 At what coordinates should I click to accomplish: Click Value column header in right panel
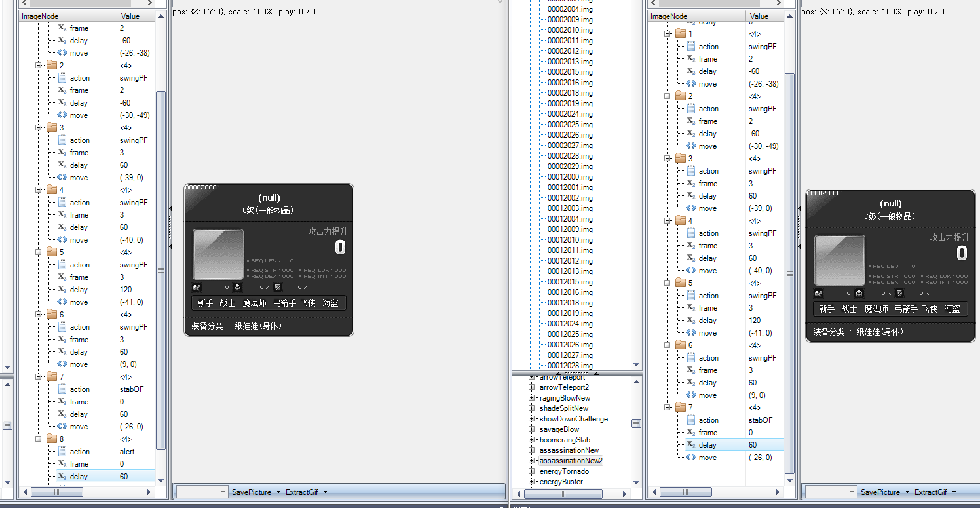pyautogui.click(x=760, y=16)
